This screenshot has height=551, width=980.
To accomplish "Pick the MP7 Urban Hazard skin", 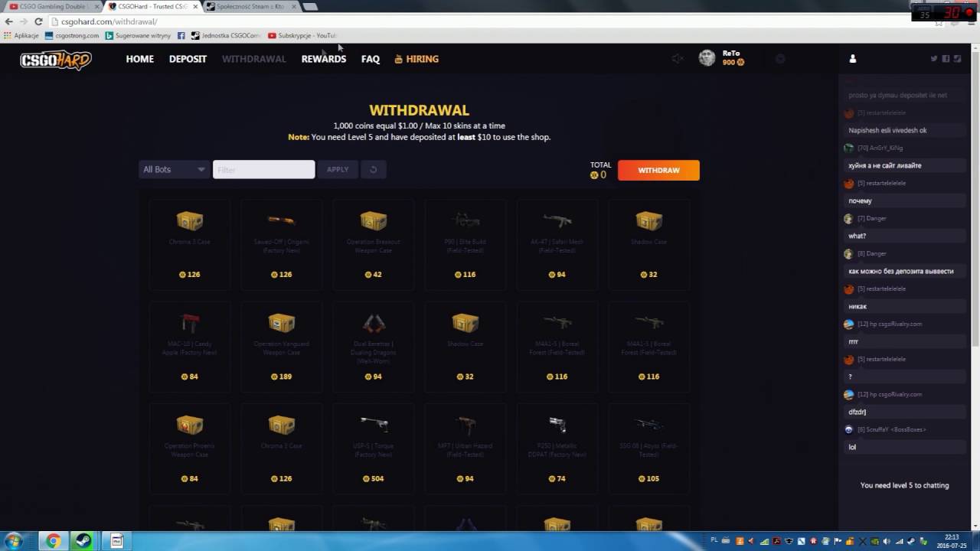I will [465, 448].
